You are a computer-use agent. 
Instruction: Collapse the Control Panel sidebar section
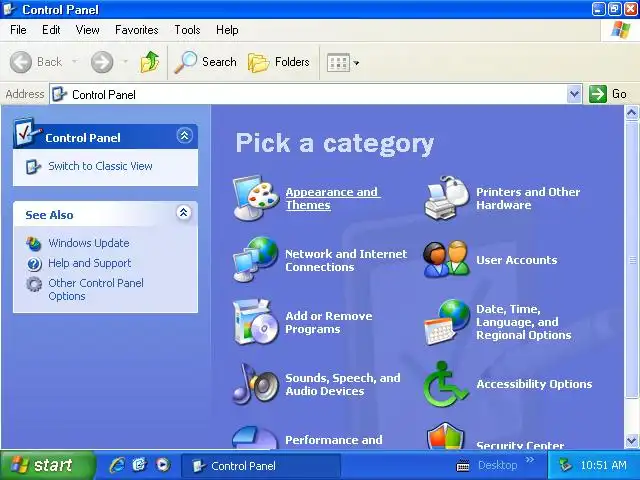pos(184,135)
